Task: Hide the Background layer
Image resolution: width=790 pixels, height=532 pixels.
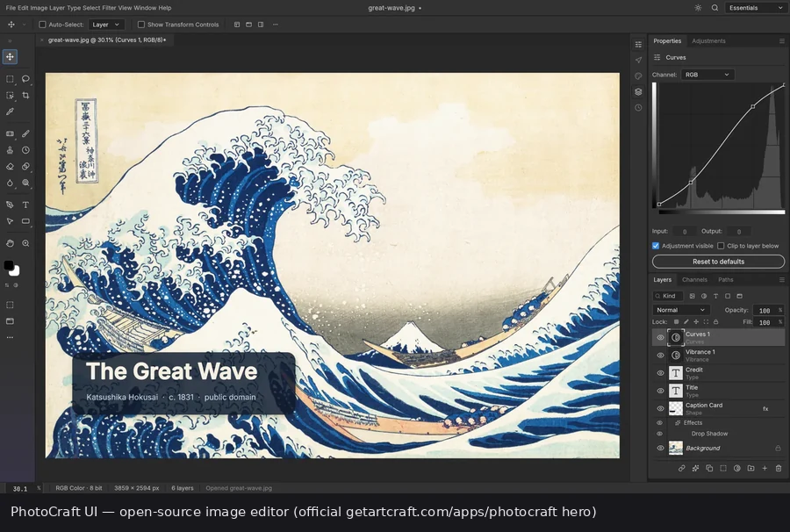Action: pyautogui.click(x=660, y=448)
